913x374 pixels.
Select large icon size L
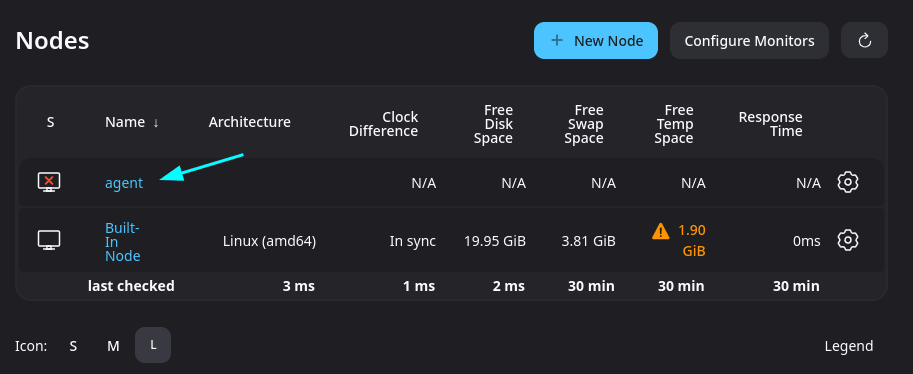coord(153,345)
